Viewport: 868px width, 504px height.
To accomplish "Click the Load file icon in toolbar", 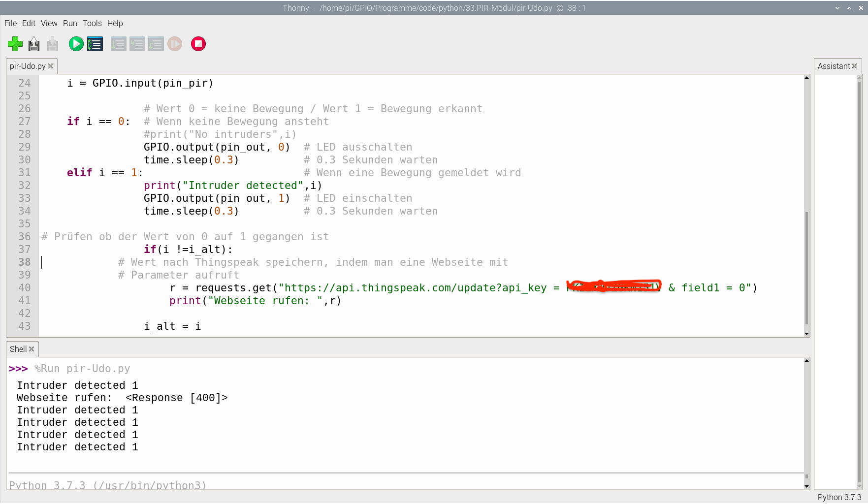I will (34, 44).
